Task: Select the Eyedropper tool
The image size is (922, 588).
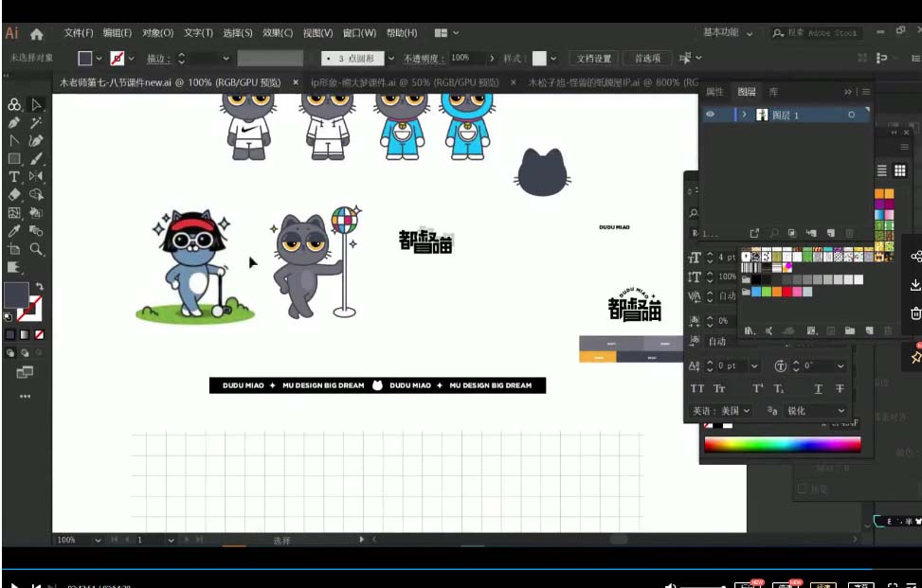Action: (14, 231)
